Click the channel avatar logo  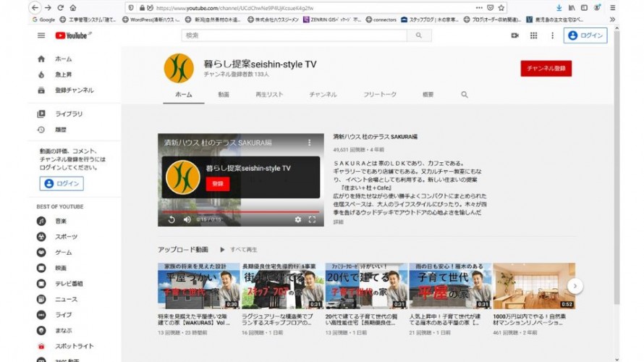tap(179, 68)
